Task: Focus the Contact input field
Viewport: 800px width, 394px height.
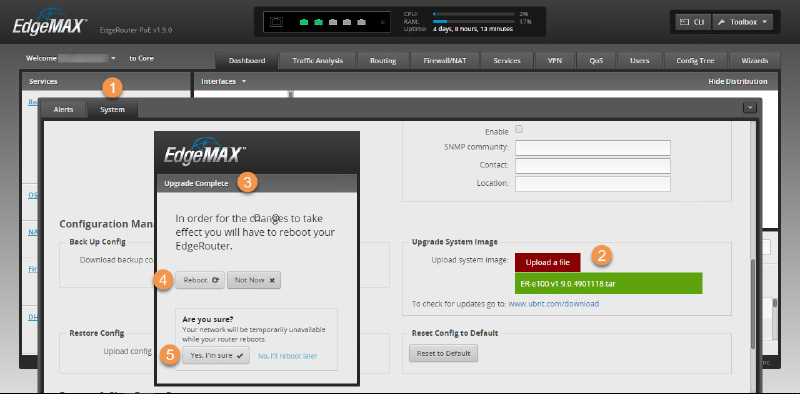Action: pyautogui.click(x=593, y=166)
